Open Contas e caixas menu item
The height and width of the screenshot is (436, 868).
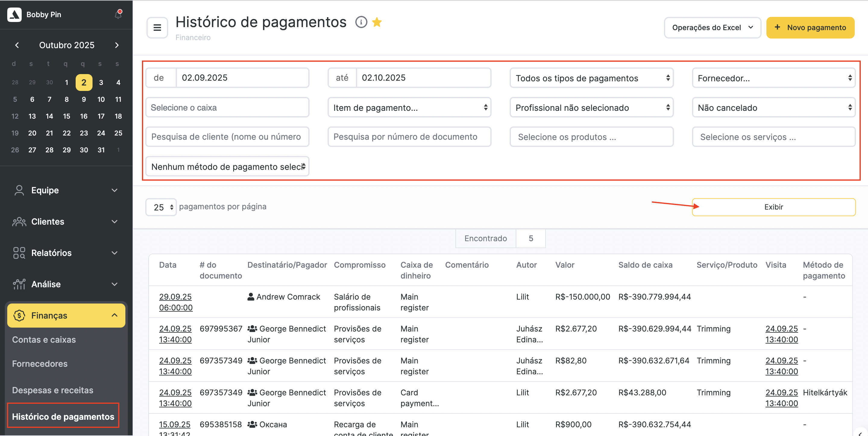click(x=44, y=340)
